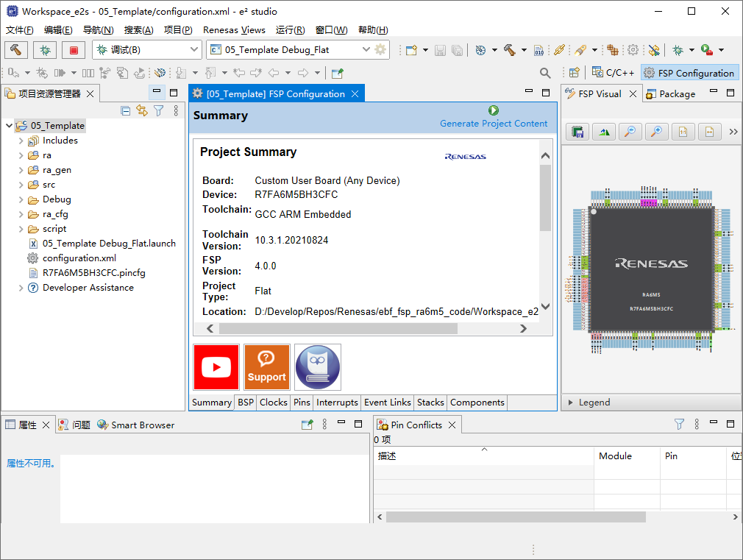Screen dimensions: 743x560
Task: Select configuration.xml in project tree
Action: [x=79, y=258]
